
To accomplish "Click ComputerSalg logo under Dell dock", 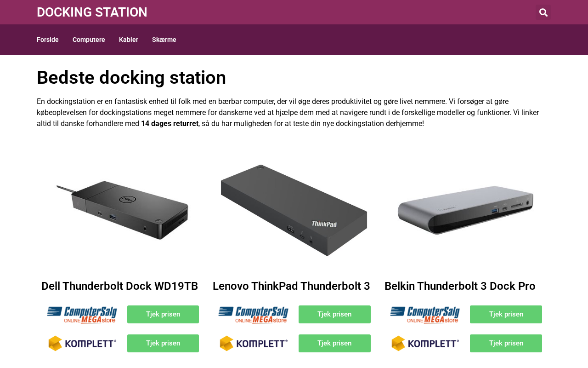I will pyautogui.click(x=82, y=315).
